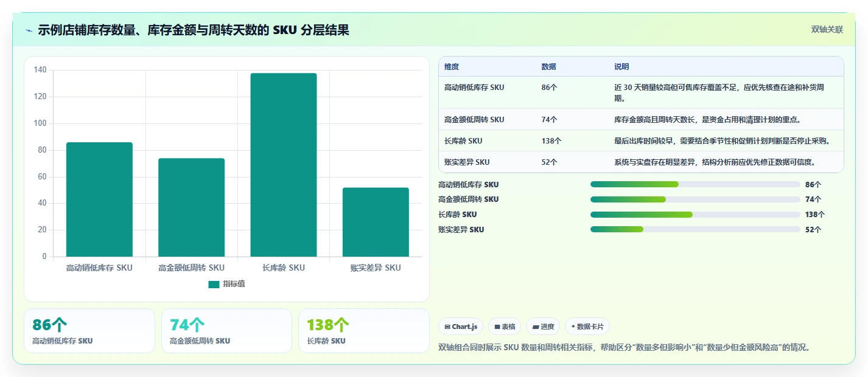Click the x-axis label 账实差异 SKU
868x377 pixels.
tap(376, 268)
